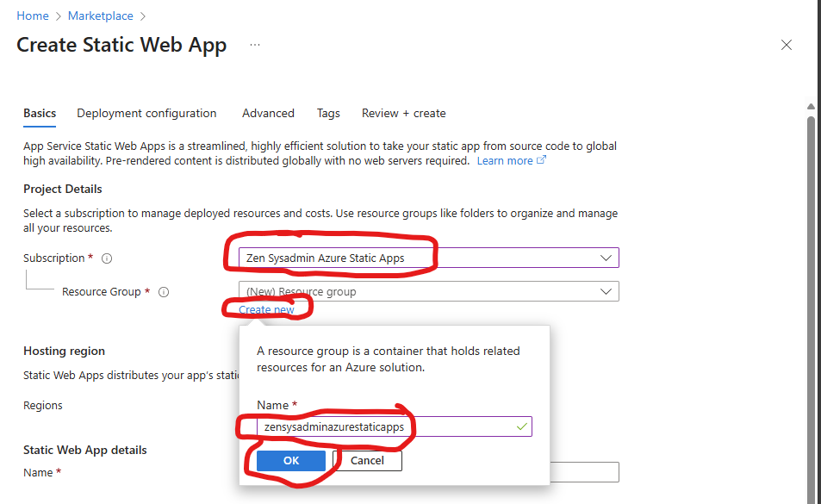The image size is (821, 504).
Task: Go to the Advanced tab
Action: coord(268,113)
